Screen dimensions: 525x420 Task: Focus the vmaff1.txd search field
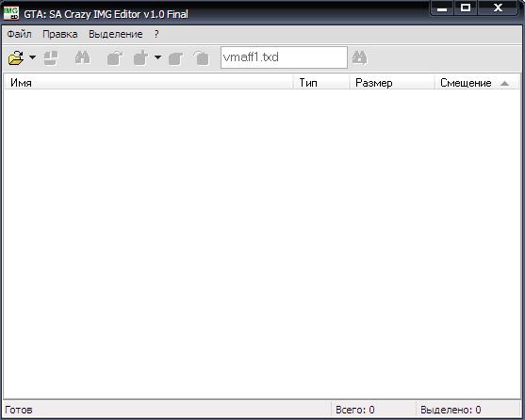(284, 57)
